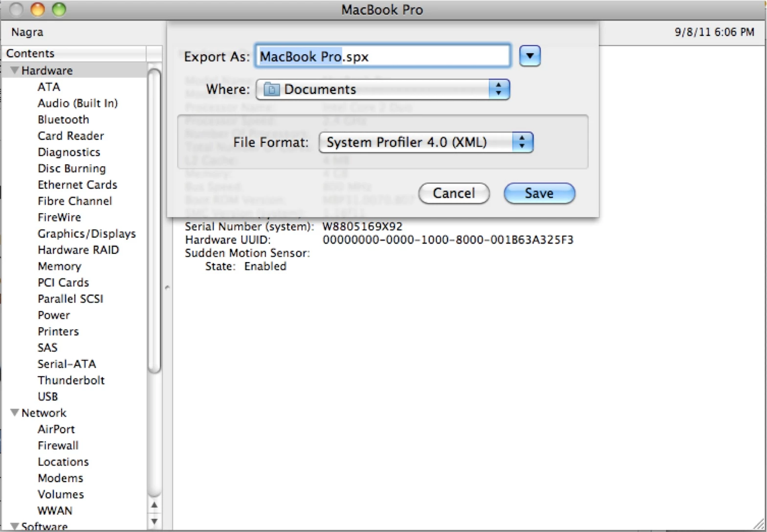Select Fibre Channel entry
The height and width of the screenshot is (532, 767).
75,201
